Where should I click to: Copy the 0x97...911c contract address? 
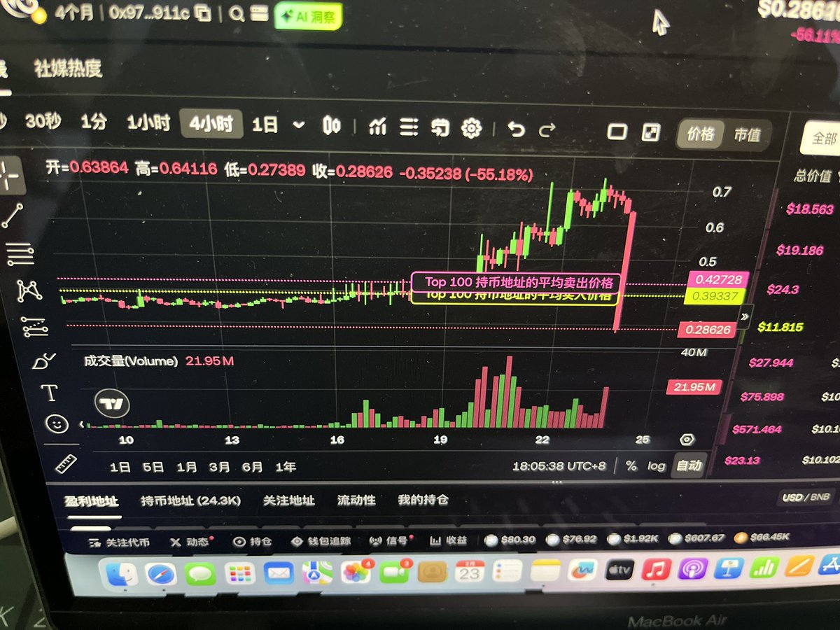[203, 13]
